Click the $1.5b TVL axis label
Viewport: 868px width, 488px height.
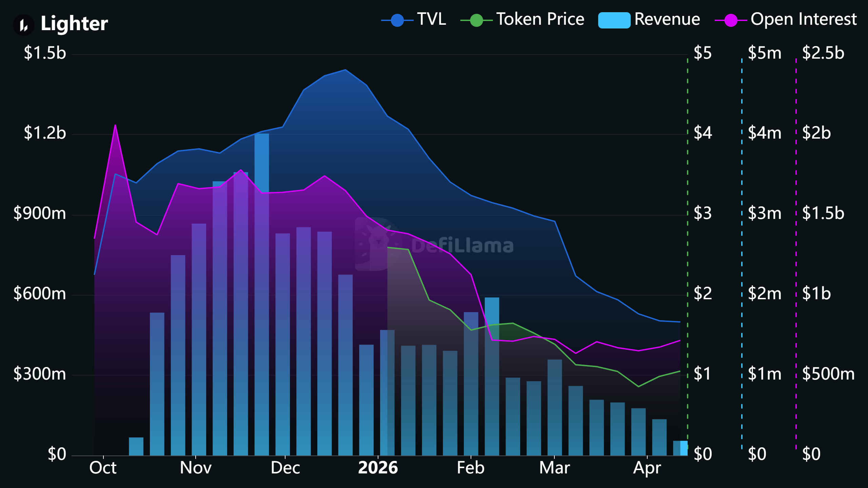[x=45, y=53]
